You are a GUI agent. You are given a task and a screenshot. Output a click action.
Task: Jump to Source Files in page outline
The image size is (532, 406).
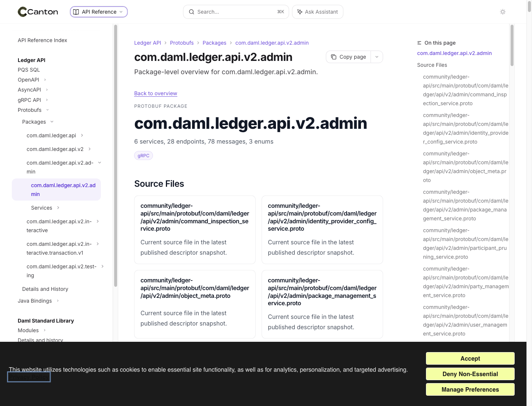tap(432, 65)
